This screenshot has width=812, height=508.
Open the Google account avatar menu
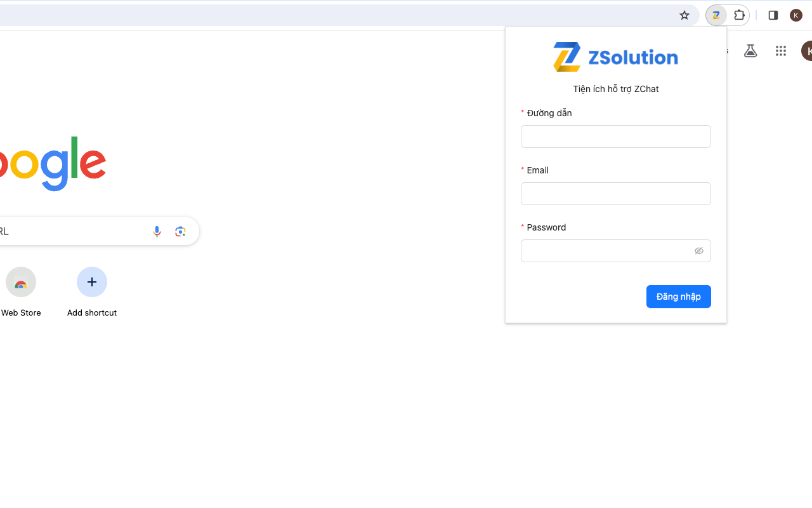[x=808, y=51]
